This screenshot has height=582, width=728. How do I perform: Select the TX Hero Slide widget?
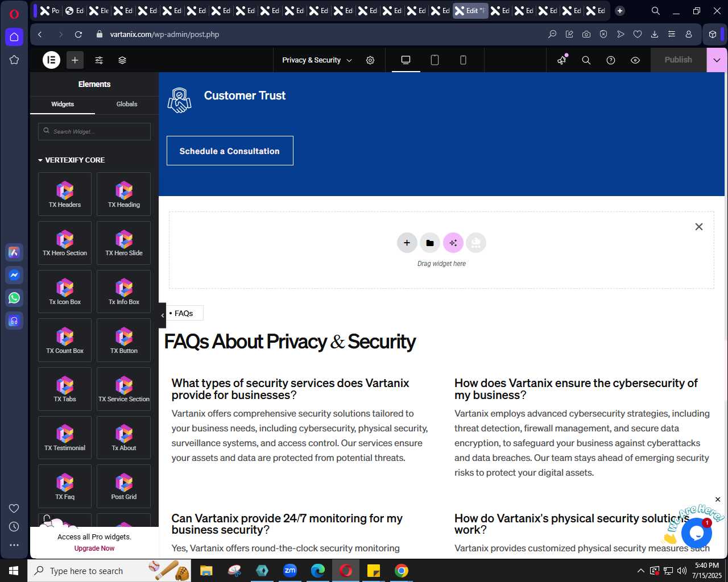click(124, 243)
